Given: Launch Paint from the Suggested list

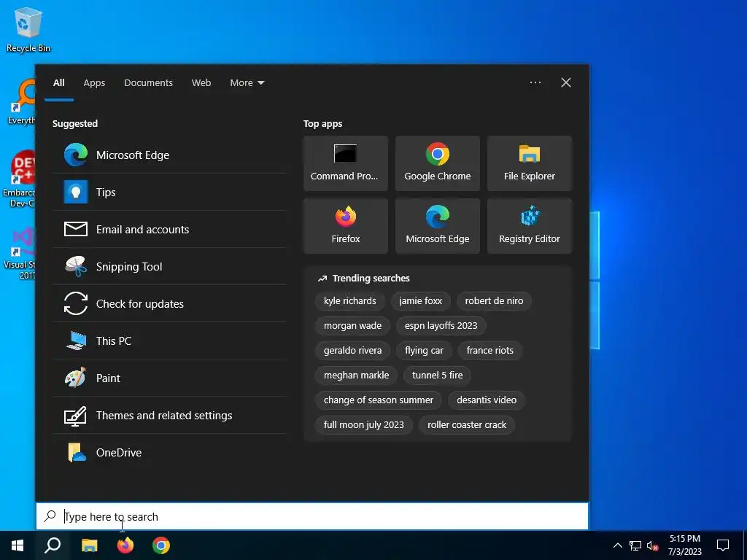Looking at the screenshot, I should 169,378.
